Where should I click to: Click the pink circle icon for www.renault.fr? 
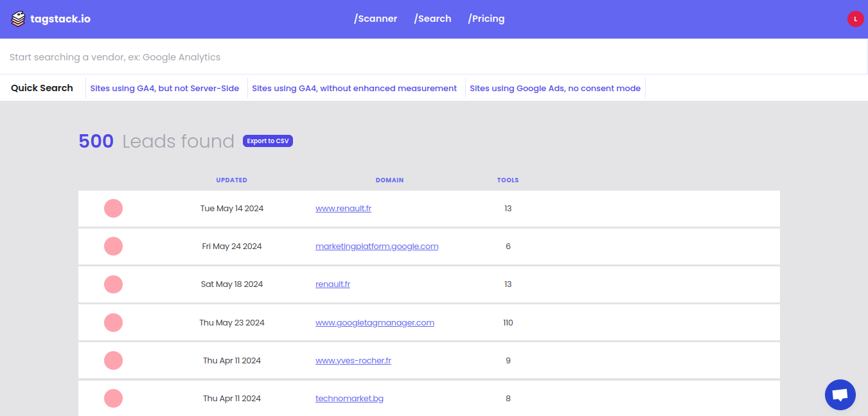click(x=113, y=209)
